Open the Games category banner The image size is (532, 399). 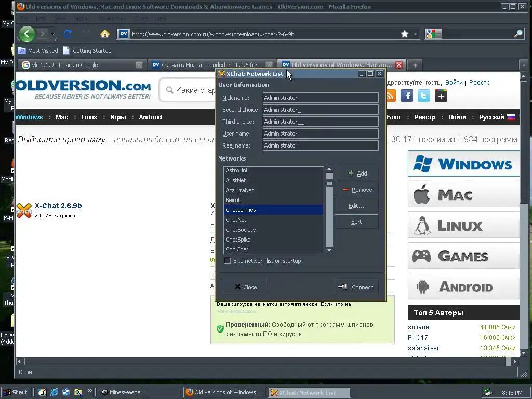[463, 256]
